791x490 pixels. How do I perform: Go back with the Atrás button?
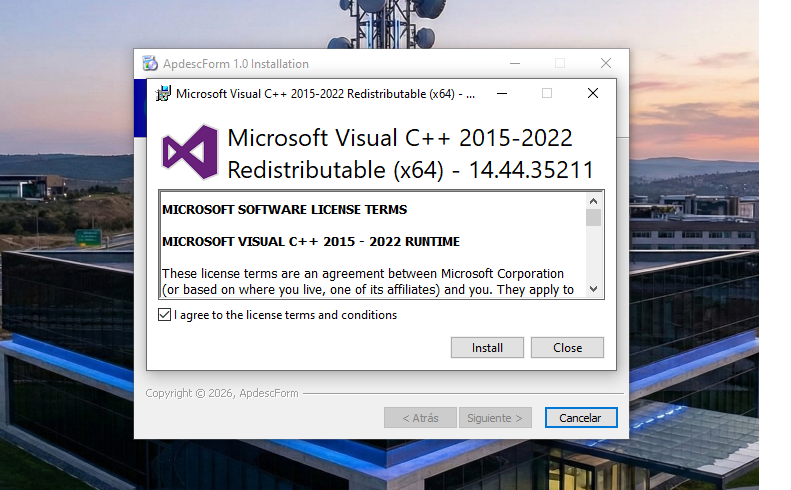[420, 418]
